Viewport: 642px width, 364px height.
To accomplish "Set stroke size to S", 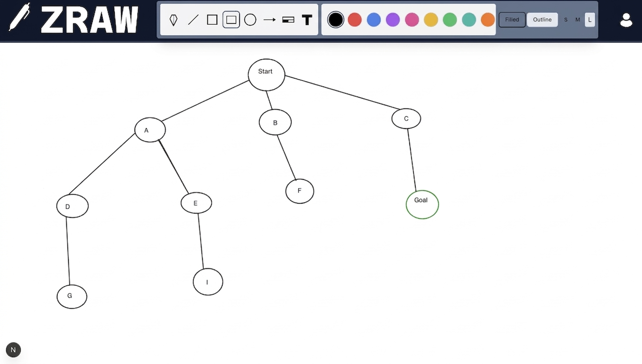I will coord(566,20).
